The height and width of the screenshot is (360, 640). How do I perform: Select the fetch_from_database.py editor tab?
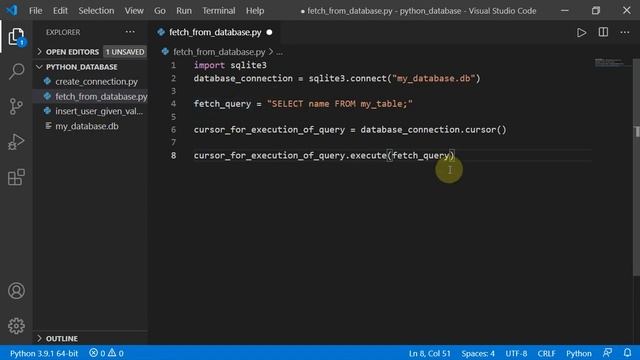coord(215,32)
